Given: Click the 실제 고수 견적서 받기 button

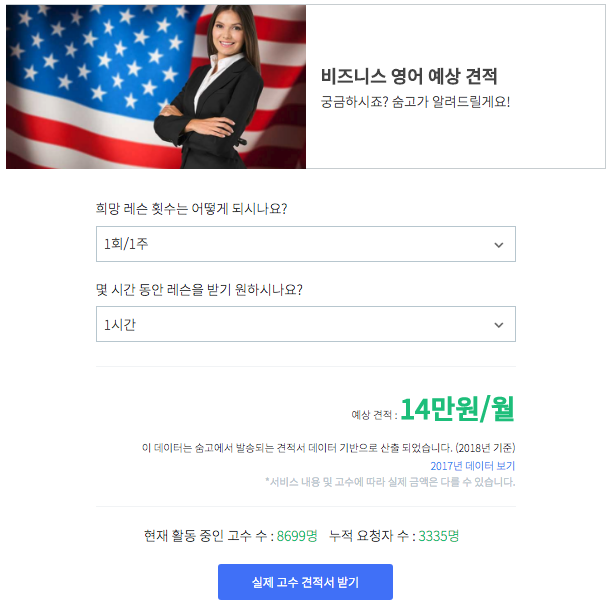Looking at the screenshot, I should coord(305,582).
